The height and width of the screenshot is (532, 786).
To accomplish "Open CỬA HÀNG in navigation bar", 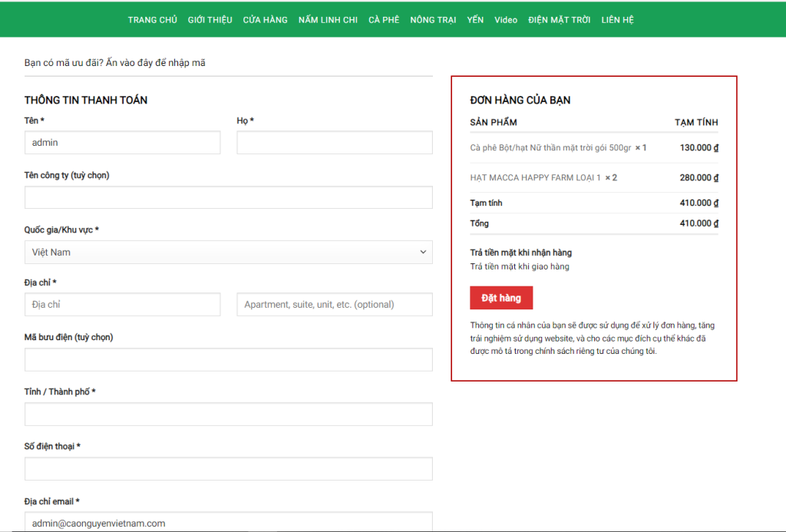I will click(x=265, y=20).
